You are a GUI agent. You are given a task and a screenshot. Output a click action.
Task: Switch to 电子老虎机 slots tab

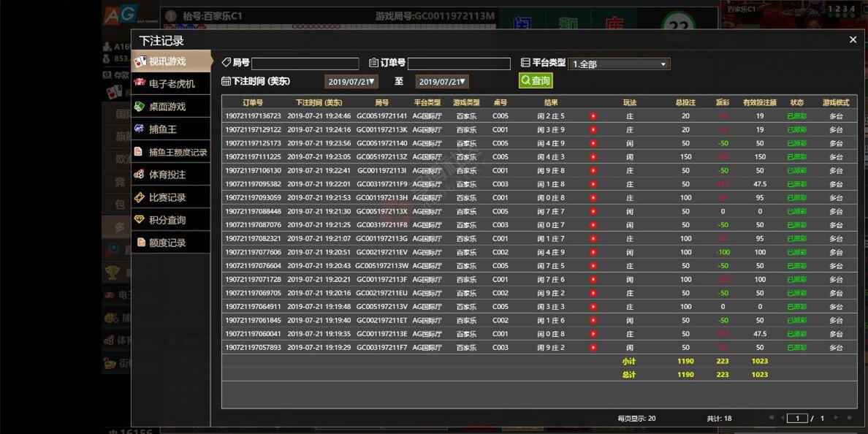pos(171,83)
